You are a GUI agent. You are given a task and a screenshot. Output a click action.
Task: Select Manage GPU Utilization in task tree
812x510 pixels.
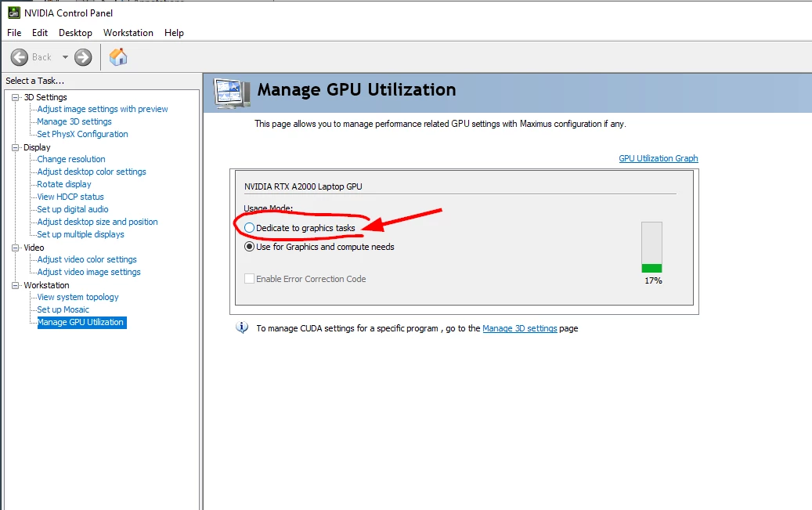coord(81,323)
